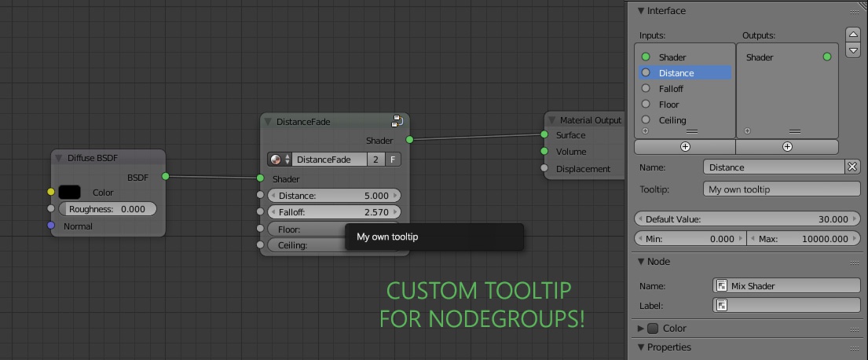The height and width of the screenshot is (360, 868).
Task: Enable the Color panel checkbox
Action: point(654,329)
